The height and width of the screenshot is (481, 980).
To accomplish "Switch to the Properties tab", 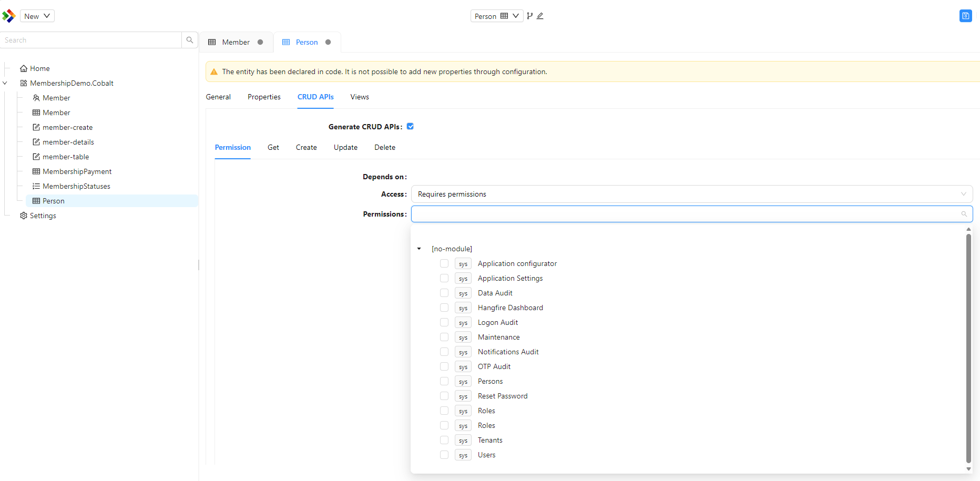I will click(x=264, y=97).
